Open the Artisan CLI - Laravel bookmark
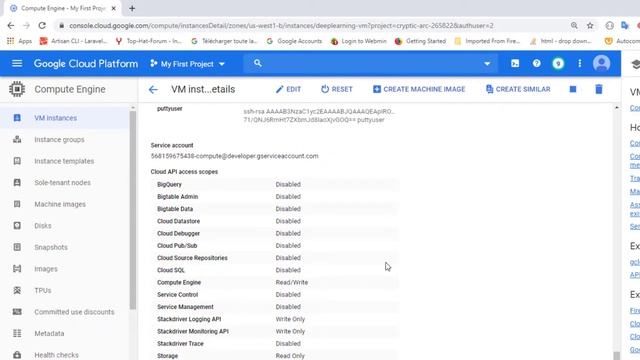The width and height of the screenshot is (640, 360). 73,41
